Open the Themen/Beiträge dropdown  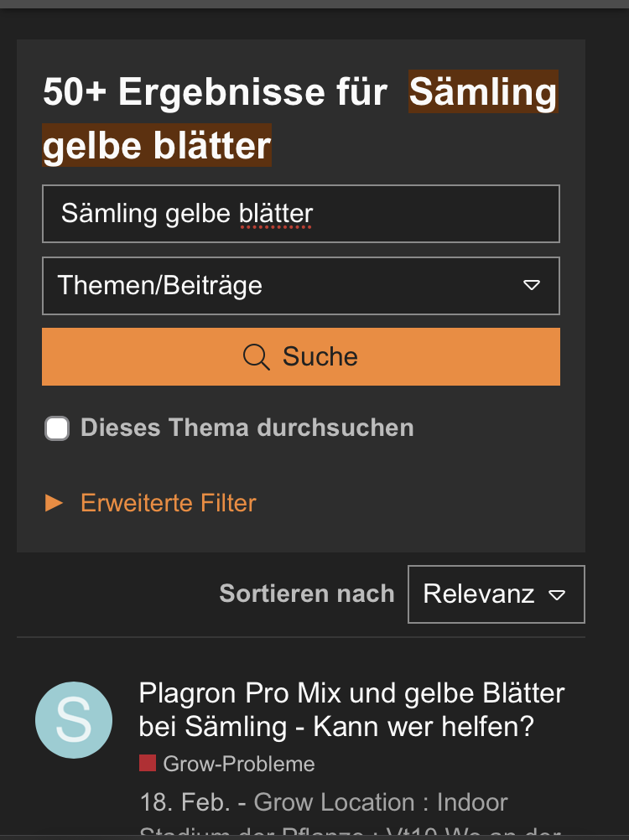[x=300, y=285]
